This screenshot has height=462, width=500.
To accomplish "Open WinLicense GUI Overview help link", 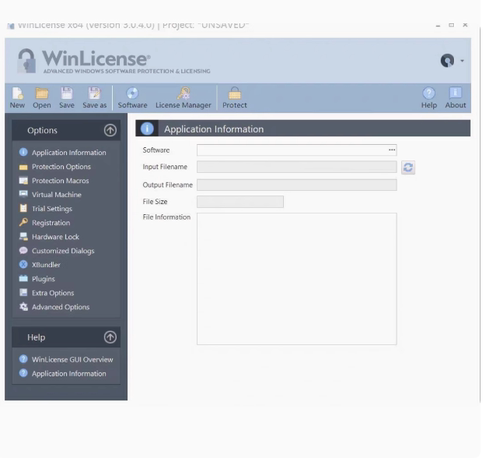I will pos(66,359).
